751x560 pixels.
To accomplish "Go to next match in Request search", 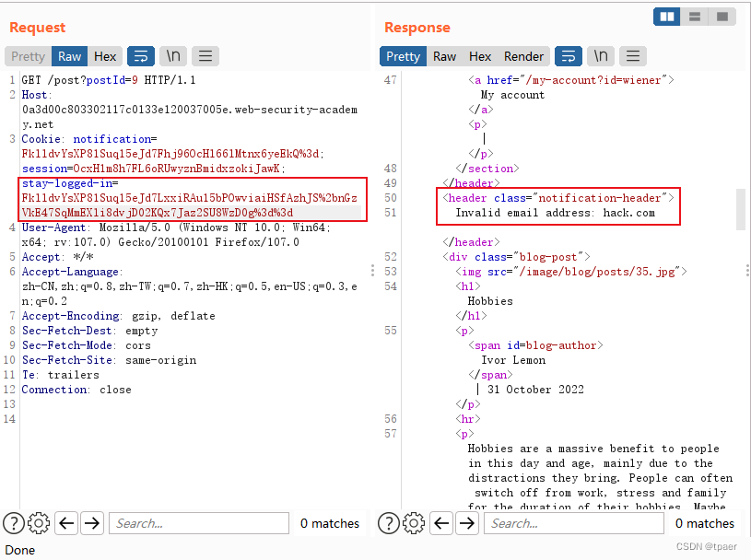I will [92, 523].
